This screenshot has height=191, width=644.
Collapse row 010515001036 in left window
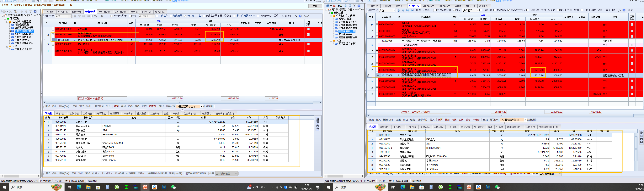[x=53, y=35]
